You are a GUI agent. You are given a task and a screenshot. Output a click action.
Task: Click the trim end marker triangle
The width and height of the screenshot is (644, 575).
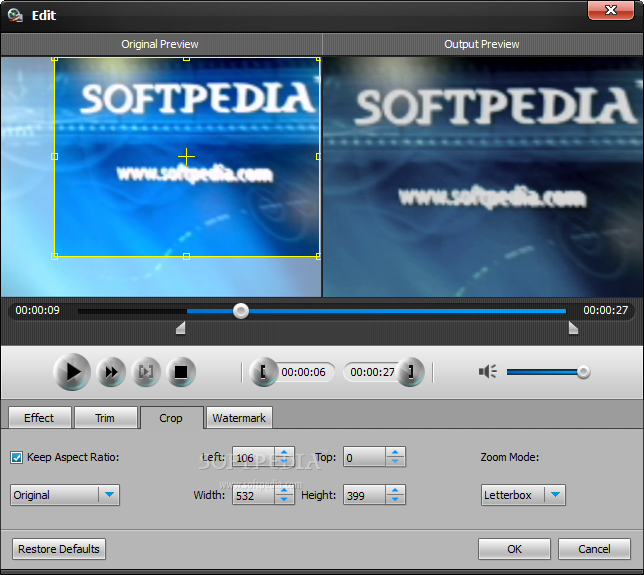[573, 328]
